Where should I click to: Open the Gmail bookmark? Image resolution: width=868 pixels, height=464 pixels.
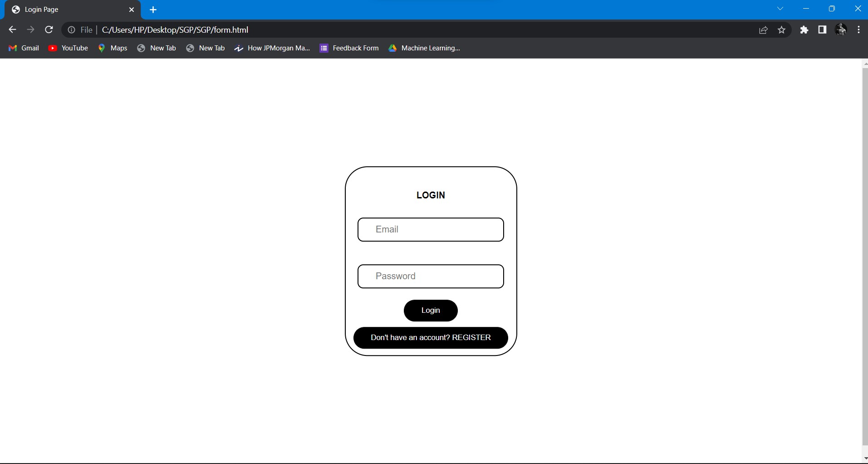tap(24, 48)
